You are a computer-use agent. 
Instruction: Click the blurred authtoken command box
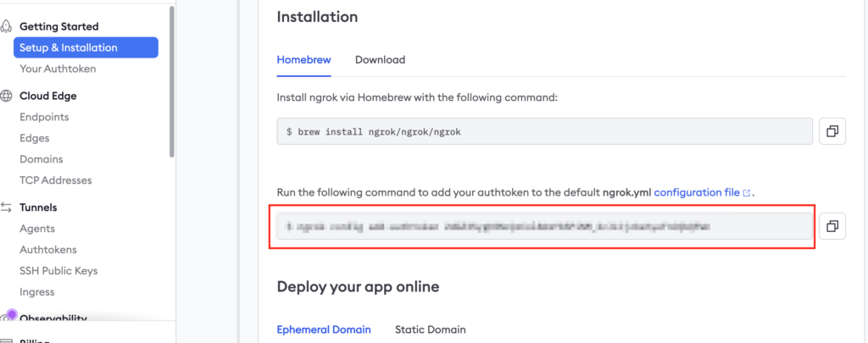545,226
